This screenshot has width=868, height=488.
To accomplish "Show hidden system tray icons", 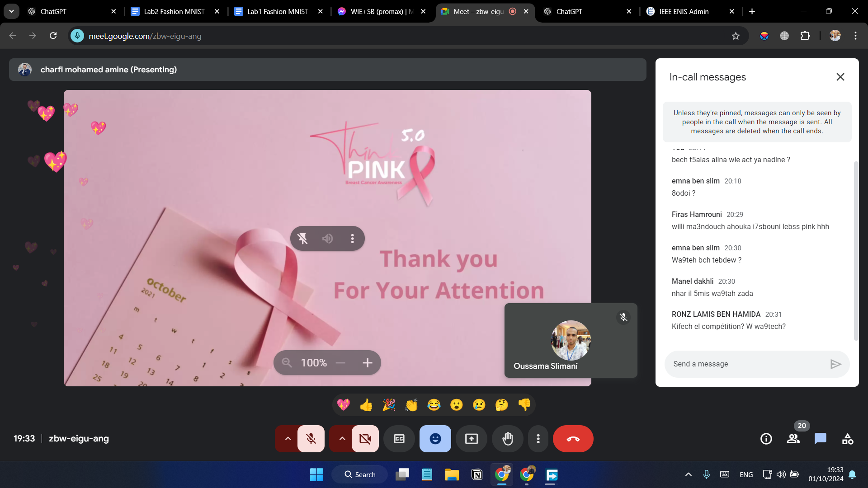I will [x=689, y=474].
